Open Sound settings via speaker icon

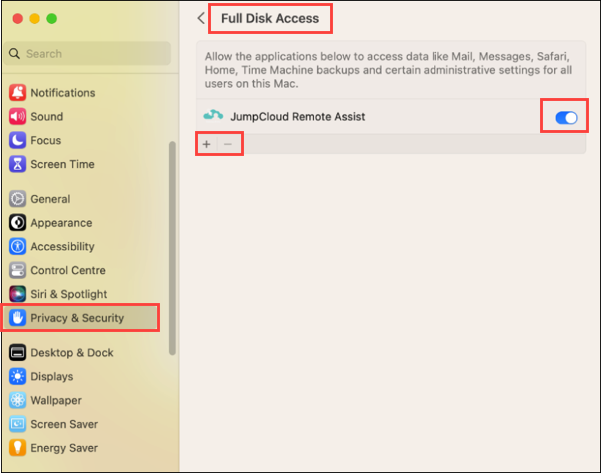click(17, 117)
